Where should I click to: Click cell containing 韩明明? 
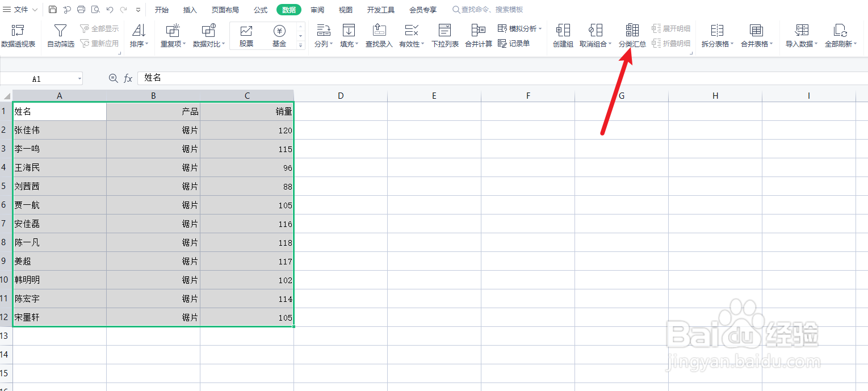coord(60,280)
